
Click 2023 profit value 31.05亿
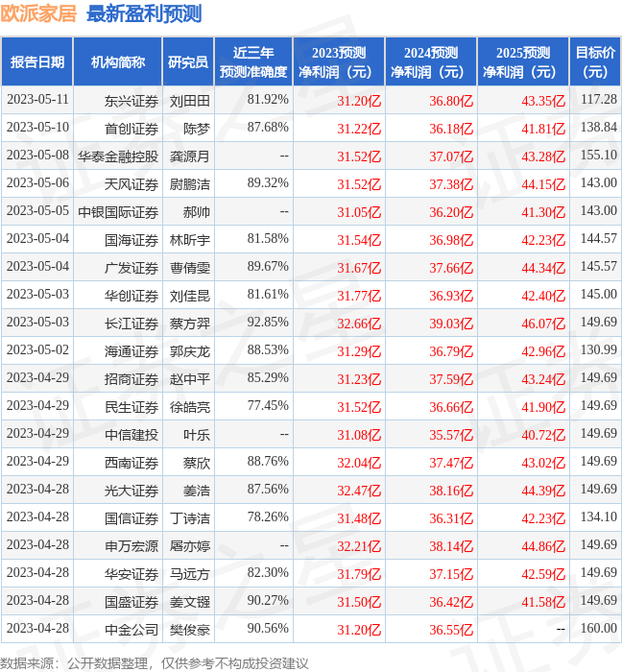[359, 212]
